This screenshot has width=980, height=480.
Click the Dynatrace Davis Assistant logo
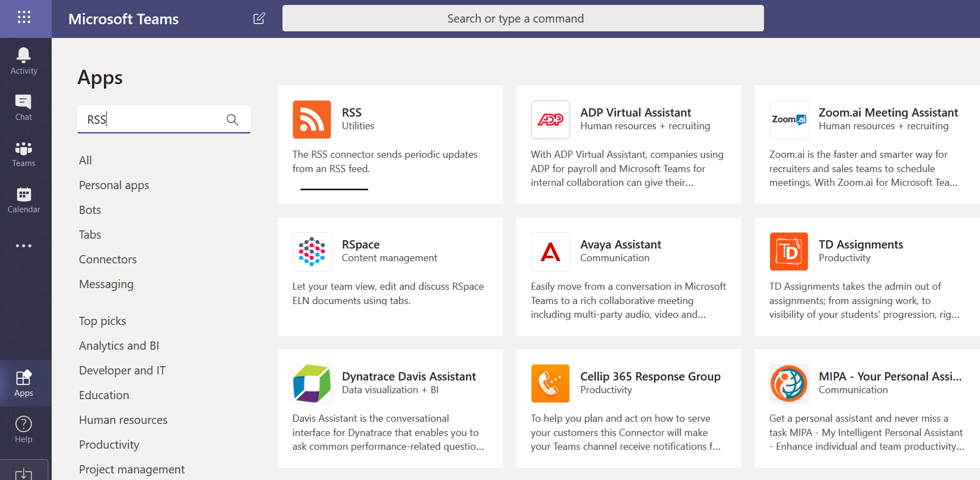tap(312, 383)
